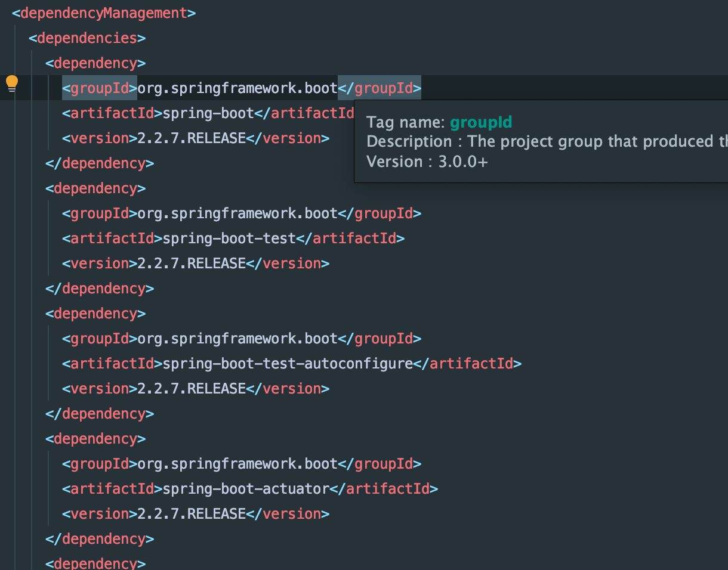Click closing artifactId tag after spring-boot-actuator
The height and width of the screenshot is (570, 728).
click(384, 489)
